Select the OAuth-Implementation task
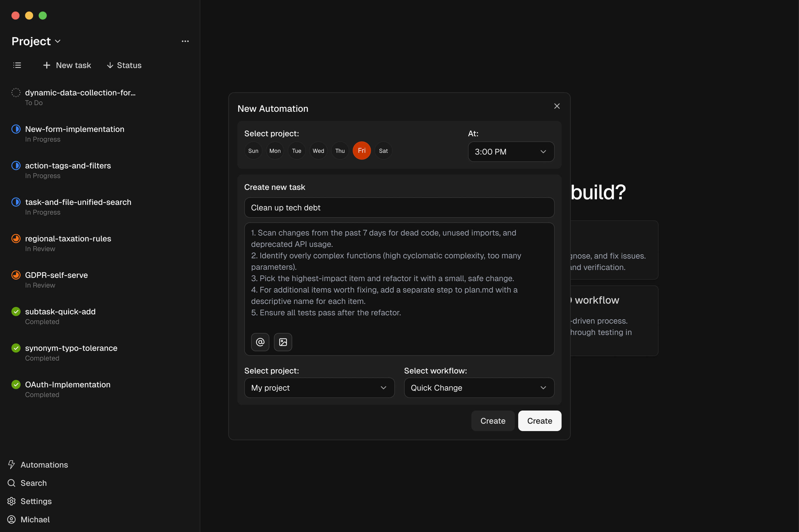The height and width of the screenshot is (532, 799). 68,384
